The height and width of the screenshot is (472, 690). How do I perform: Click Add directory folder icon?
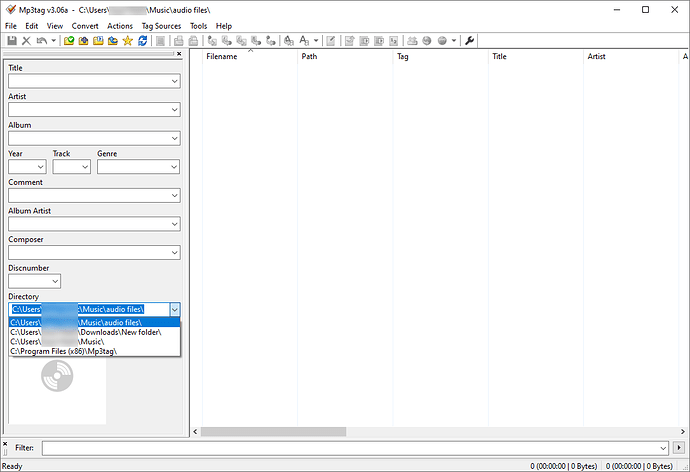click(83, 41)
